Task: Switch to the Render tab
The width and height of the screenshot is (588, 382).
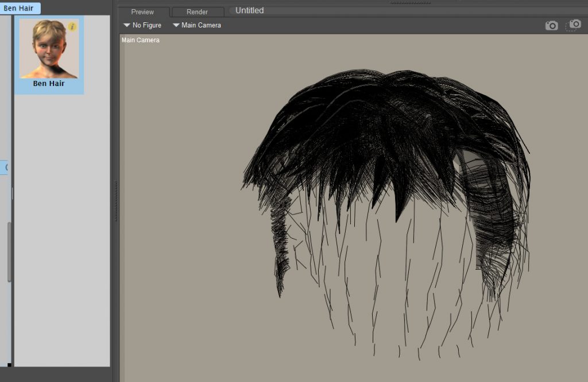Action: click(x=197, y=11)
